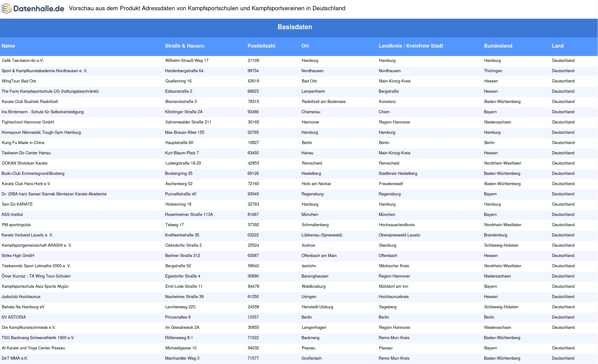Screen dimensions: 598x364
Task: Click the Straße & Hausnr. column header
Action: 185,46
